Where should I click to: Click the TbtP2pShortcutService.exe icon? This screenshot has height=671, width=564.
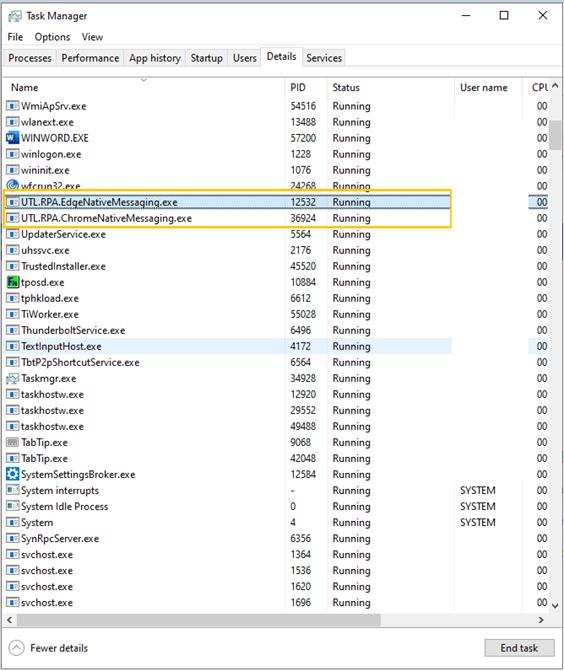(x=13, y=362)
